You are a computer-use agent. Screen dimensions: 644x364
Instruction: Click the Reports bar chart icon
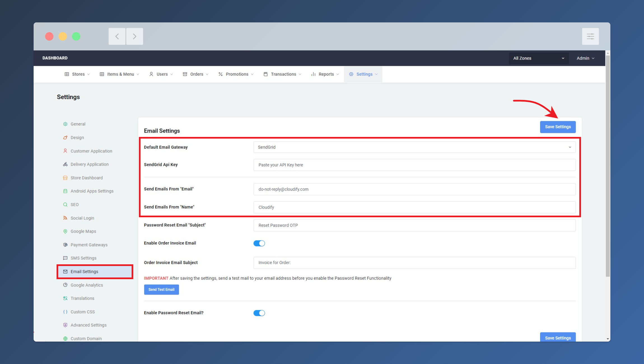pos(313,74)
